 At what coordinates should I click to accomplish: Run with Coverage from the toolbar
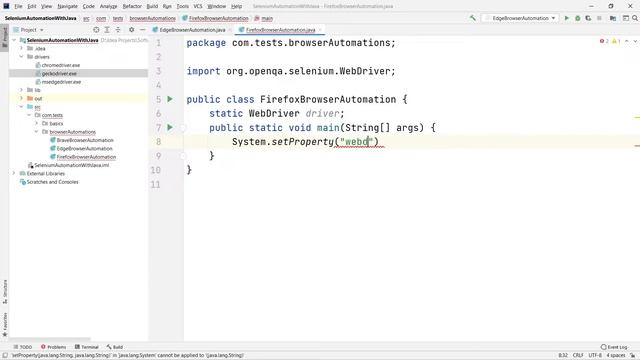tap(588, 18)
